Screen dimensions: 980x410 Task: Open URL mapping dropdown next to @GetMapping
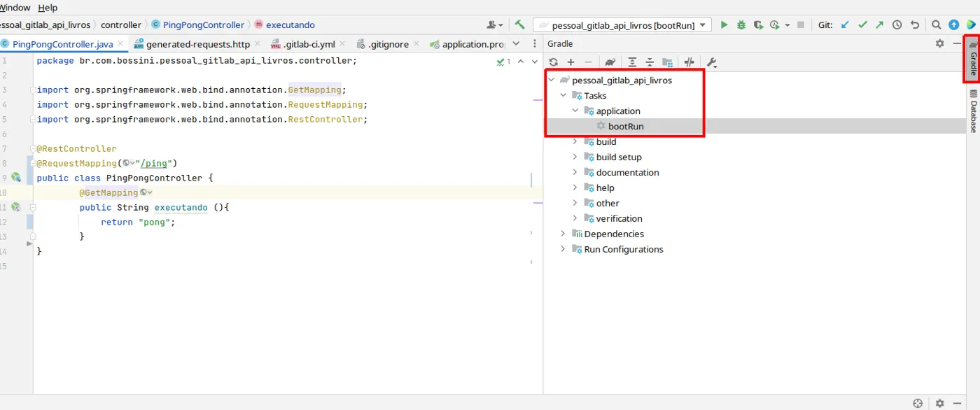point(146,192)
